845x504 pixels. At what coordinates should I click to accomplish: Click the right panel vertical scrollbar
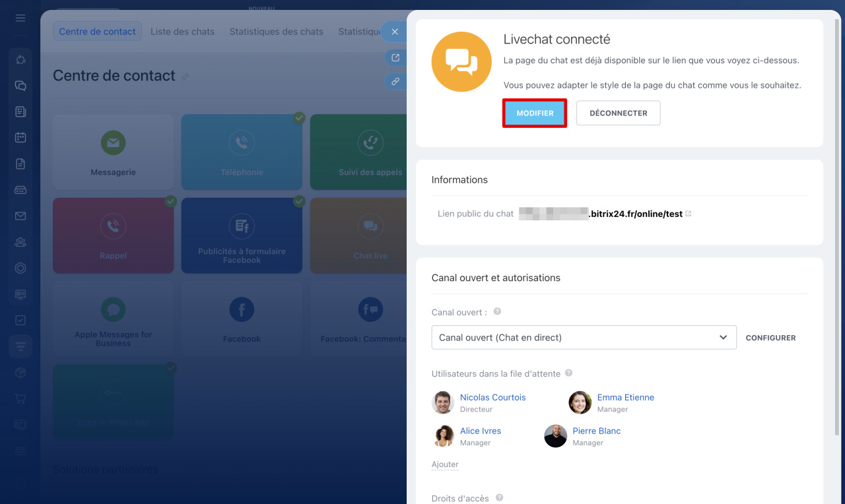(838, 231)
